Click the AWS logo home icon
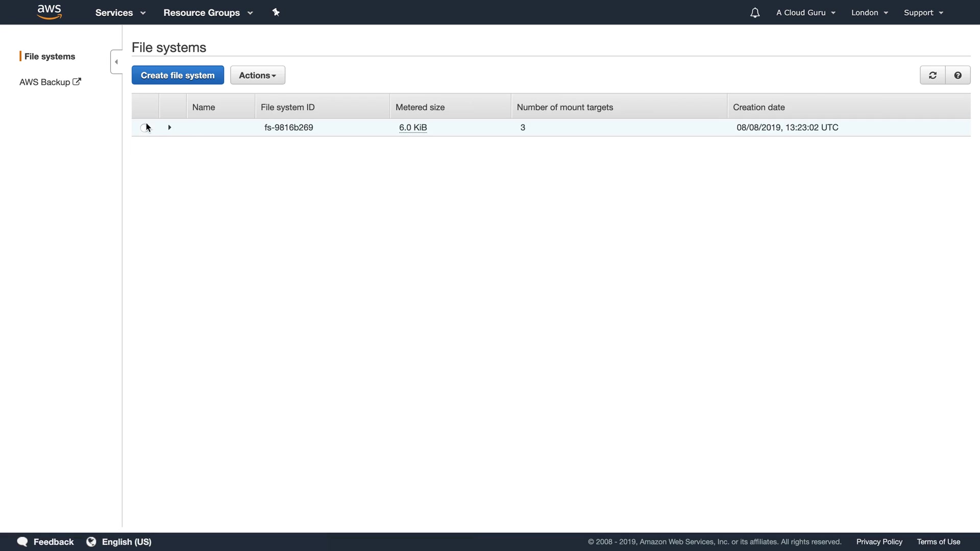980x551 pixels. 50,12
